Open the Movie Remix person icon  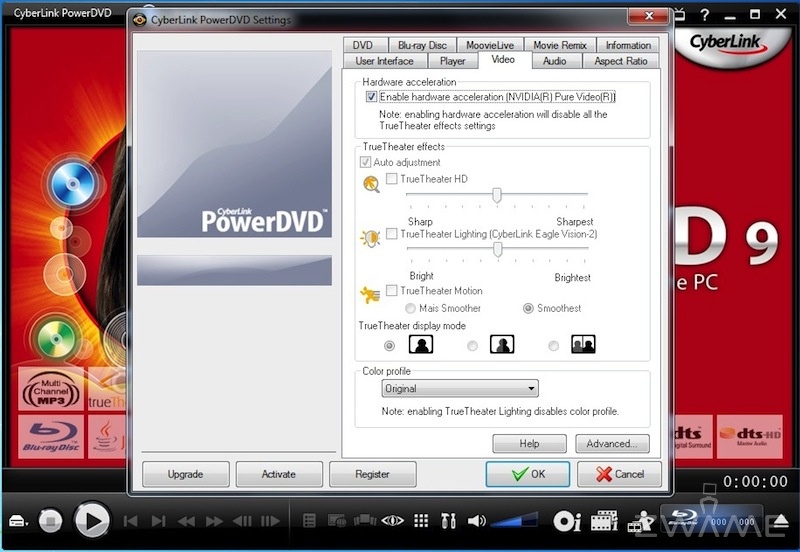642,521
